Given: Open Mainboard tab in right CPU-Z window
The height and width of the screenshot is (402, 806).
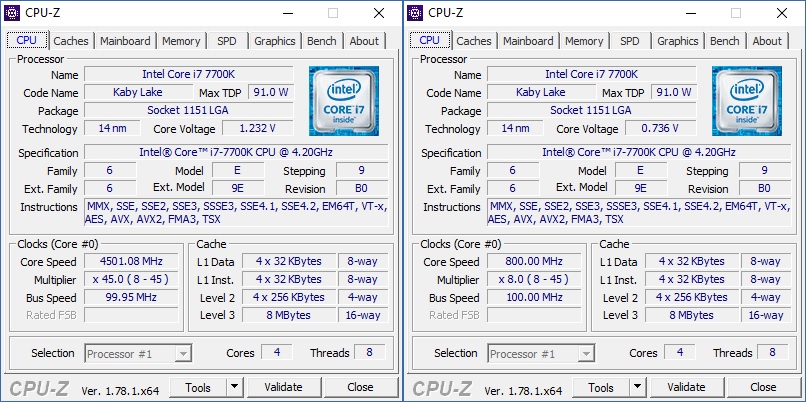Looking at the screenshot, I should (528, 41).
